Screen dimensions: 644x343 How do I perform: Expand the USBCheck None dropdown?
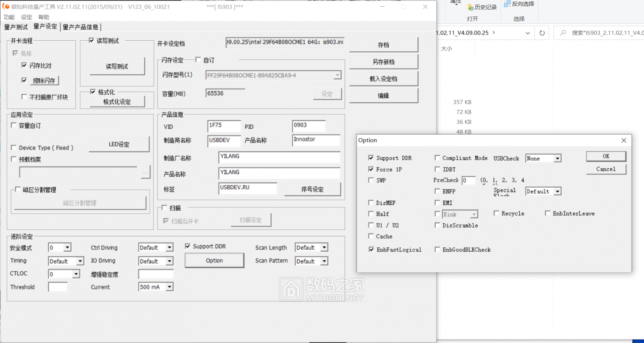tap(557, 158)
